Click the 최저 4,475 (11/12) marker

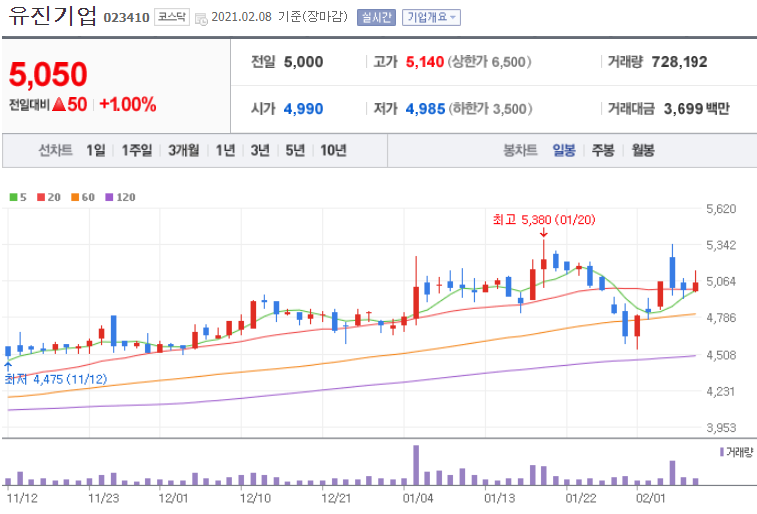tap(56, 379)
